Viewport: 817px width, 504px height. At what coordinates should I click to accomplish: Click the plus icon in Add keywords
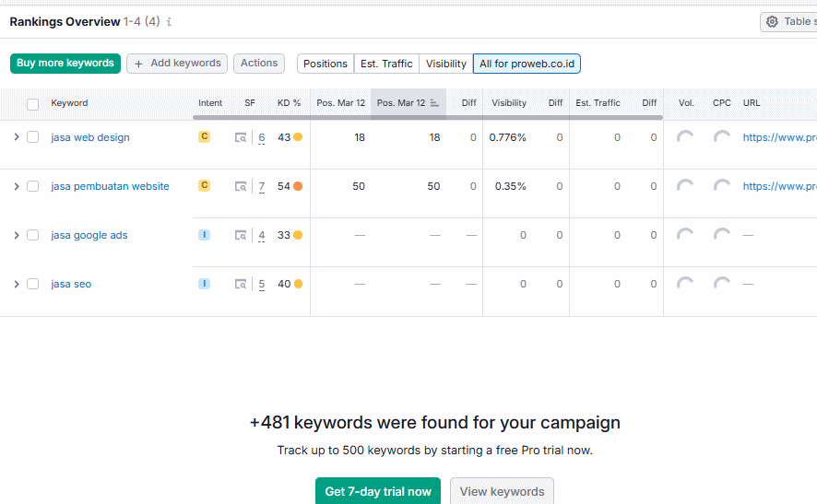pyautogui.click(x=138, y=64)
